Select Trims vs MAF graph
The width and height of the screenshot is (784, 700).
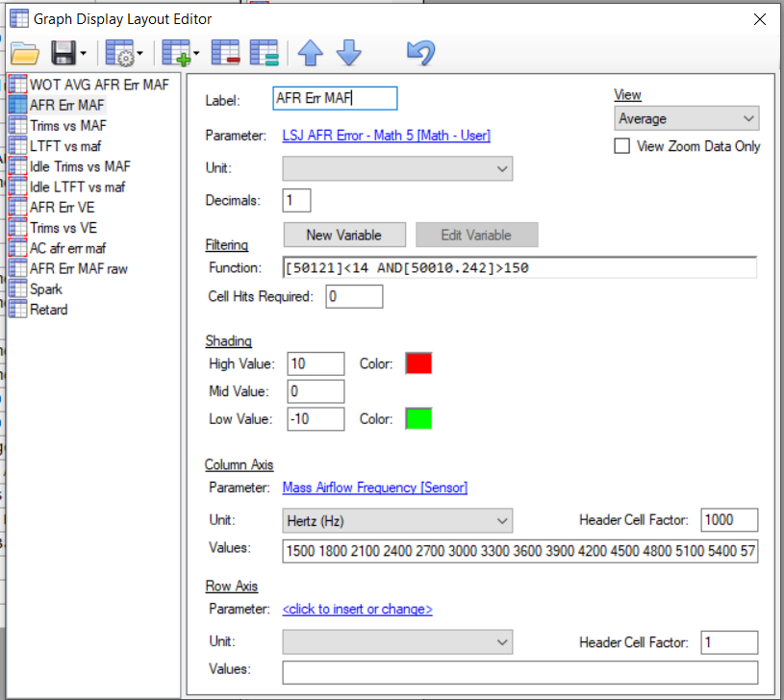tap(68, 126)
